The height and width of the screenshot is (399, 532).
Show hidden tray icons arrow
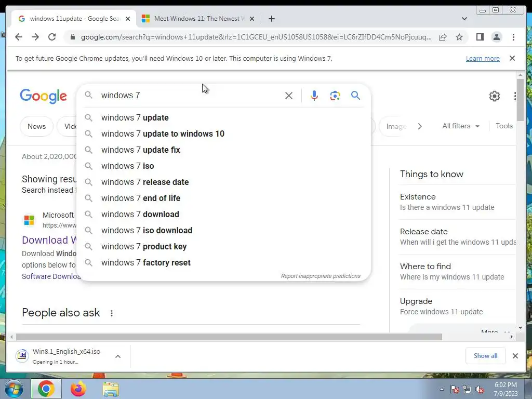tap(442, 390)
